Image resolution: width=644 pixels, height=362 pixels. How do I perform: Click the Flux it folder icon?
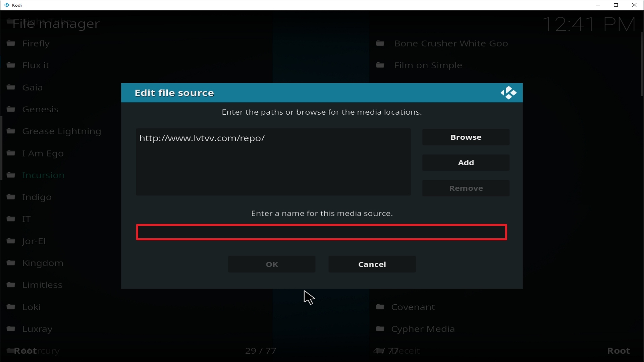click(11, 65)
